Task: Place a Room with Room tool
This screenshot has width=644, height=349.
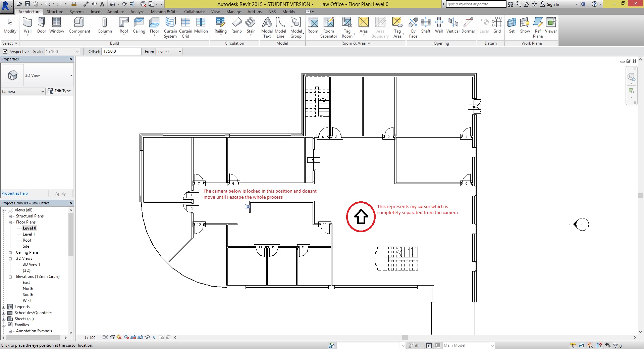Action: (x=313, y=26)
